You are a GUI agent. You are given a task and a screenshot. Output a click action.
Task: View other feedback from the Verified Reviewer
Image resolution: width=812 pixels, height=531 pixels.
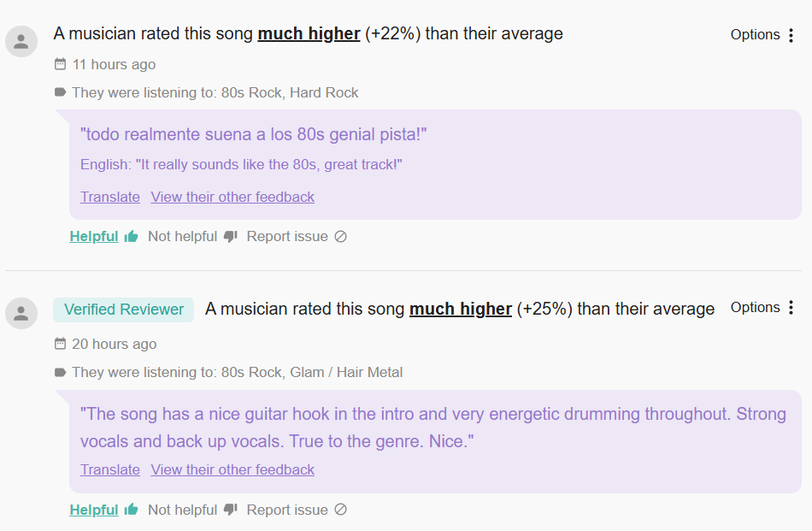tap(232, 470)
